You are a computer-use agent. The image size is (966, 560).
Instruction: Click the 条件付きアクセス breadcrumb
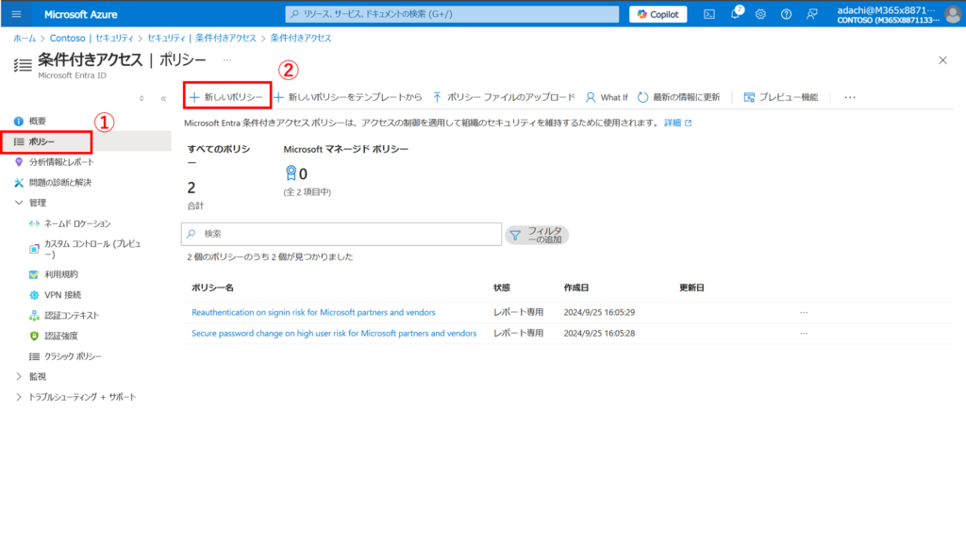coord(301,38)
